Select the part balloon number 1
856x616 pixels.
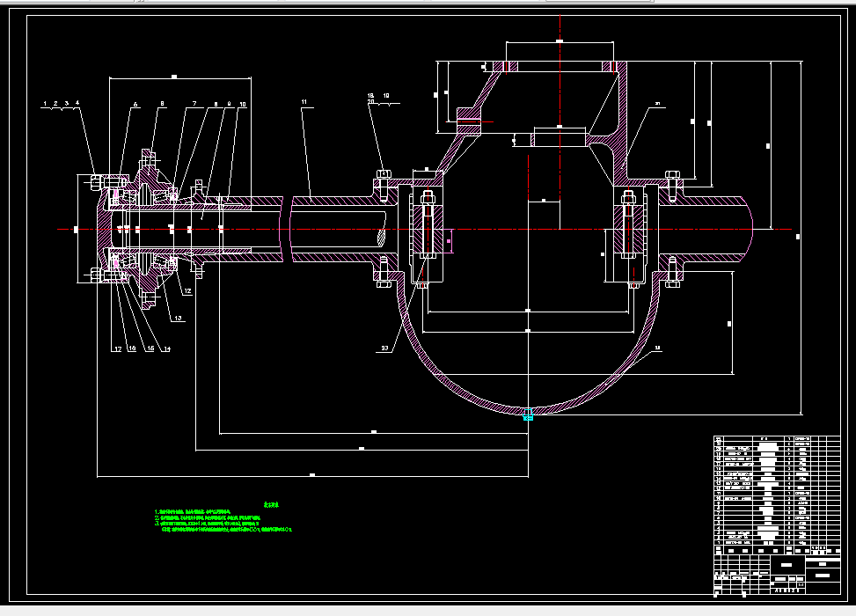[x=45, y=103]
